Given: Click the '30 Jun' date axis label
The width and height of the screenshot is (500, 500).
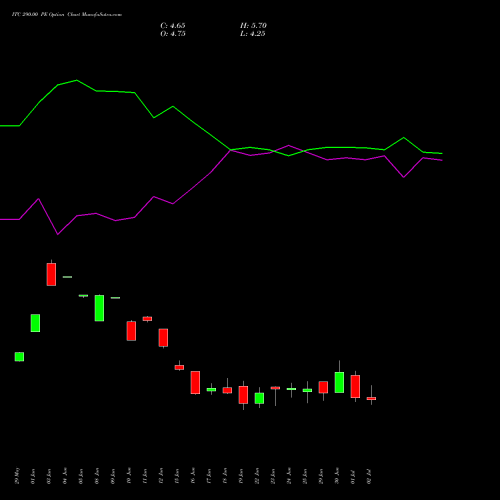Looking at the screenshot, I should point(337,476).
